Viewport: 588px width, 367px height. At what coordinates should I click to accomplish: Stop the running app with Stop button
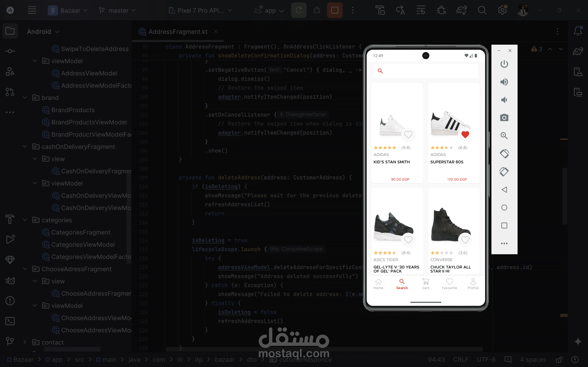pyautogui.click(x=335, y=10)
